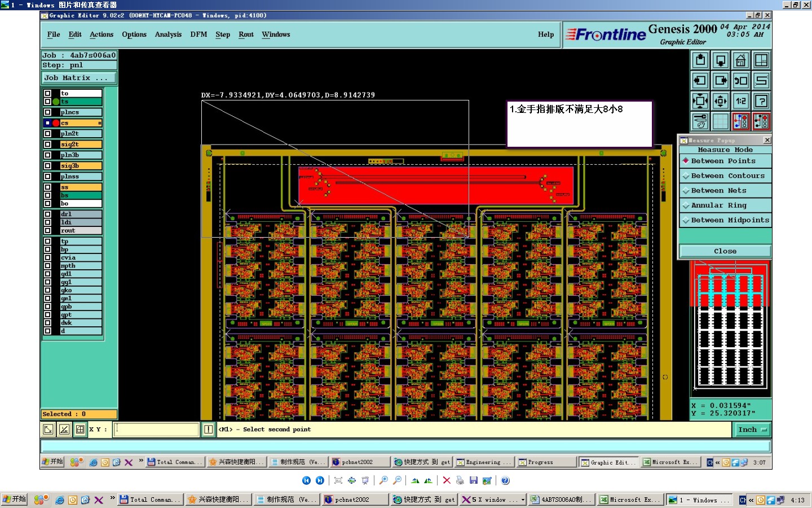Click the pan right view icon
Viewport: 812px width, 508px height.
[720, 81]
